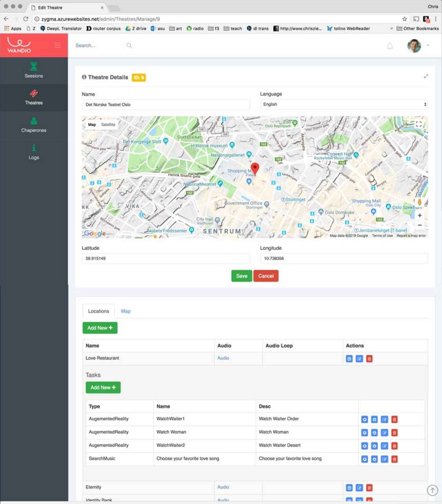The image size is (442, 504).
Task: Click the notification bell icon
Action: tap(390, 46)
